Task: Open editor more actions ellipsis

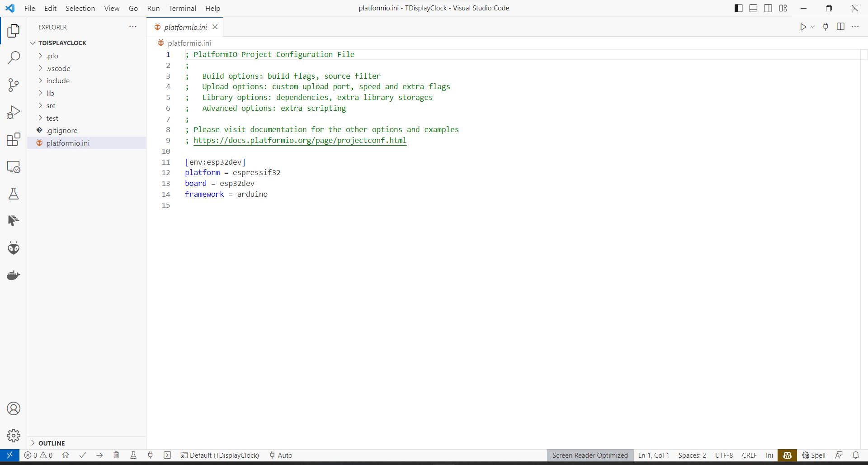Action: [x=855, y=27]
